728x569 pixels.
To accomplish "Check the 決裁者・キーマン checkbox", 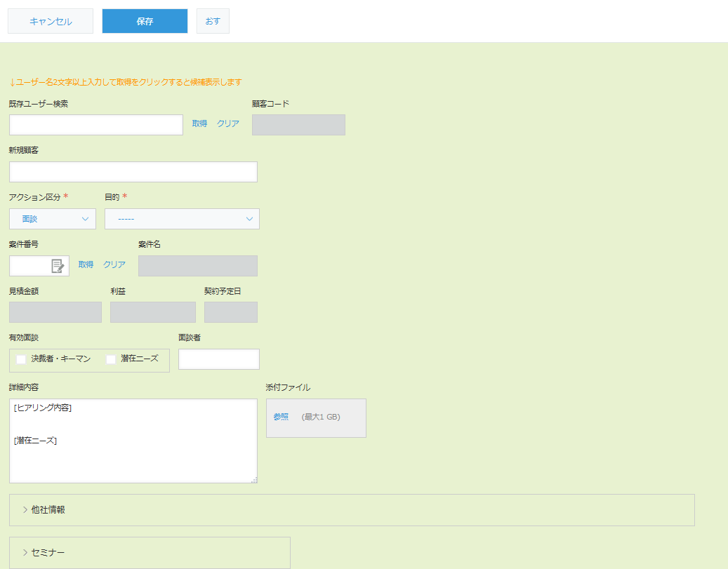I will pyautogui.click(x=21, y=359).
